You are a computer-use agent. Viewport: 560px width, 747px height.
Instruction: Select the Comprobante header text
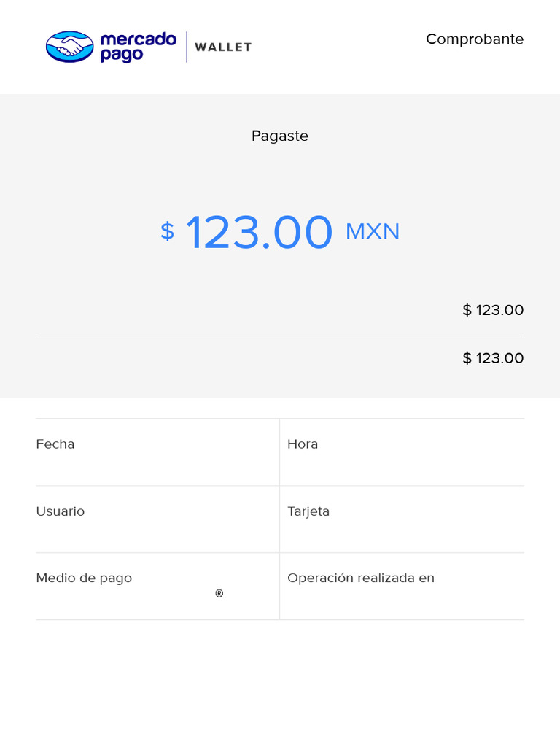coord(475,39)
